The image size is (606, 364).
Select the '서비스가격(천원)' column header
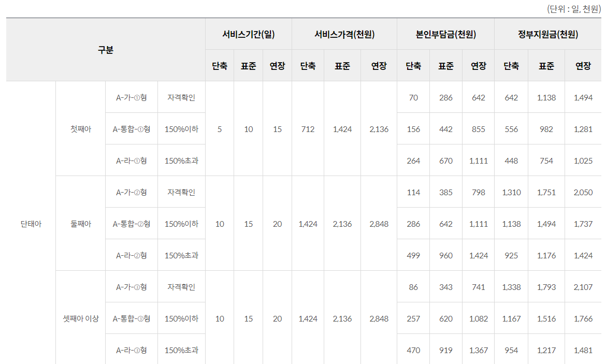click(344, 34)
